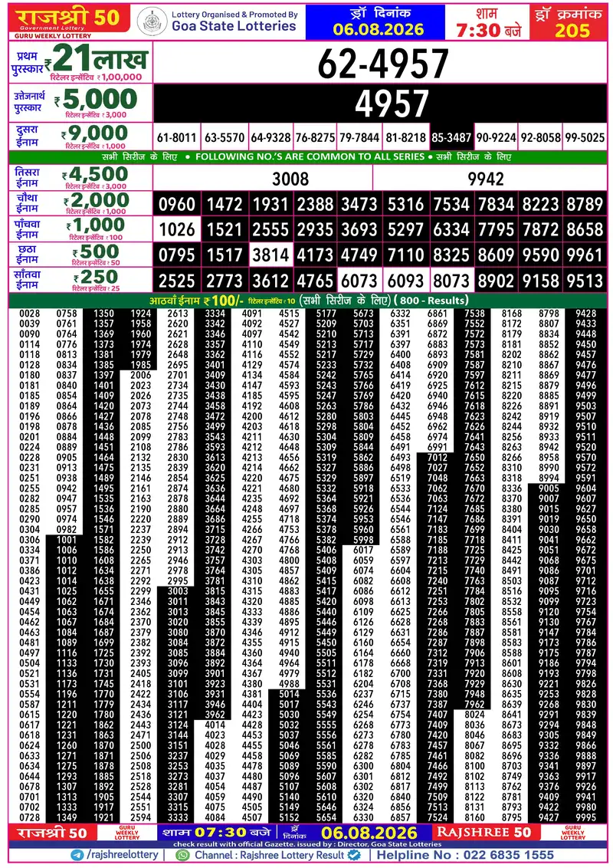
Task: Click the (800 - Results) label
Action: pos(431,301)
